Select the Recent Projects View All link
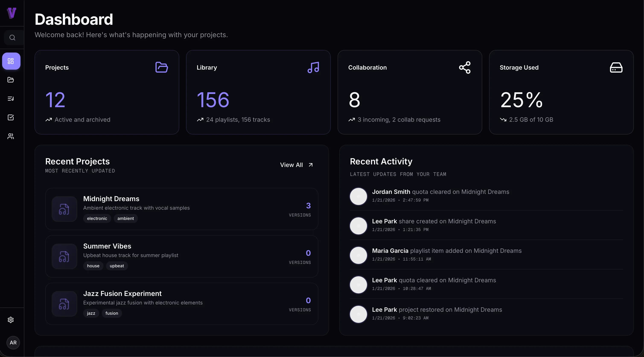The height and width of the screenshot is (357, 644). (296, 165)
